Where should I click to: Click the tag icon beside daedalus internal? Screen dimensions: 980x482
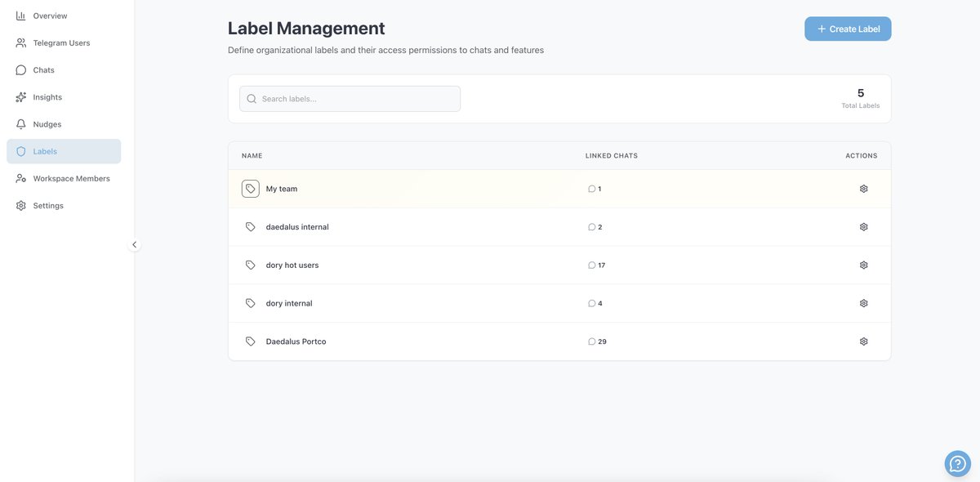coord(251,227)
